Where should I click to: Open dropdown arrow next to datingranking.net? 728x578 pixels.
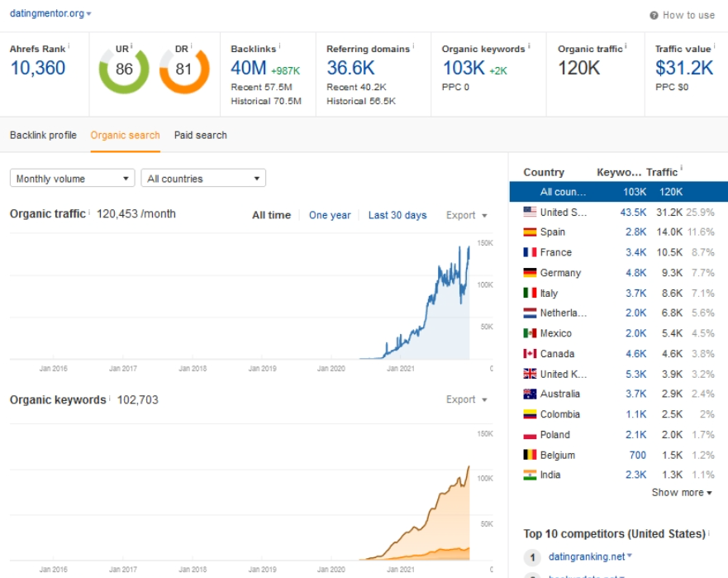click(x=630, y=555)
